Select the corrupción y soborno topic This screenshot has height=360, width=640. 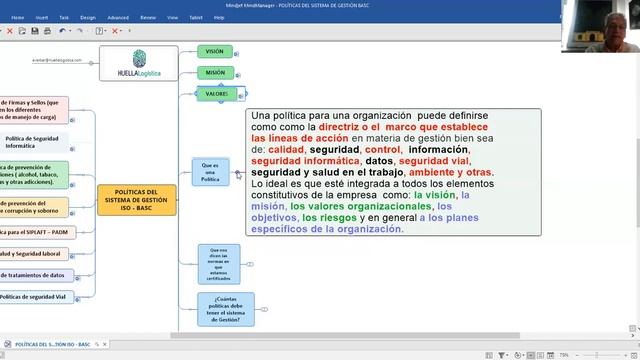click(x=34, y=207)
